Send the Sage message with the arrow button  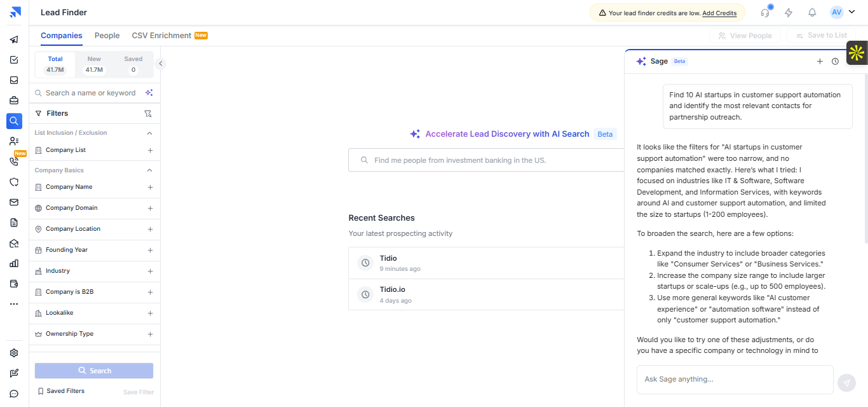846,383
